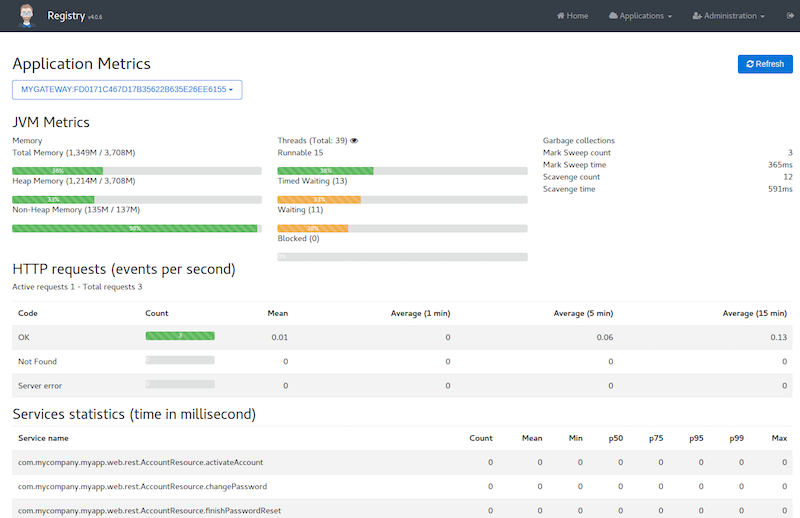
Task: Click the Runnable threads progress bar
Action: click(402, 171)
